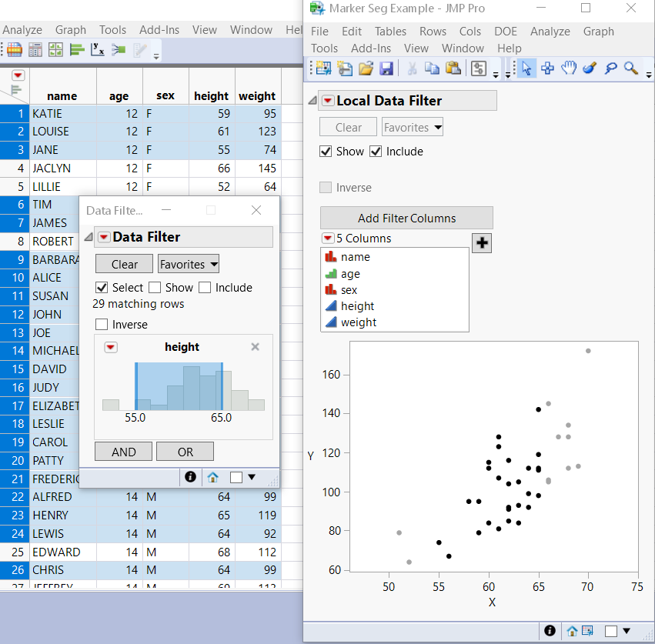The width and height of the screenshot is (655, 644).
Task: Activate the Magnifier zoom tool
Action: [x=630, y=68]
